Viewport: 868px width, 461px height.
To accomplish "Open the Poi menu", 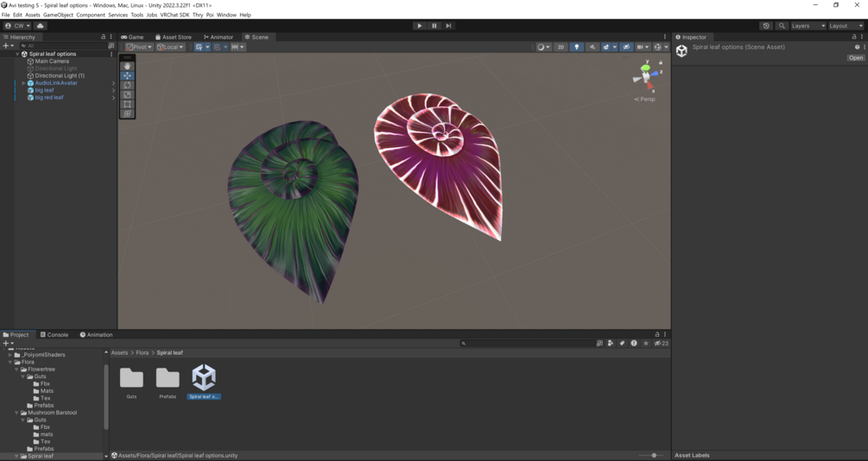I will point(210,15).
